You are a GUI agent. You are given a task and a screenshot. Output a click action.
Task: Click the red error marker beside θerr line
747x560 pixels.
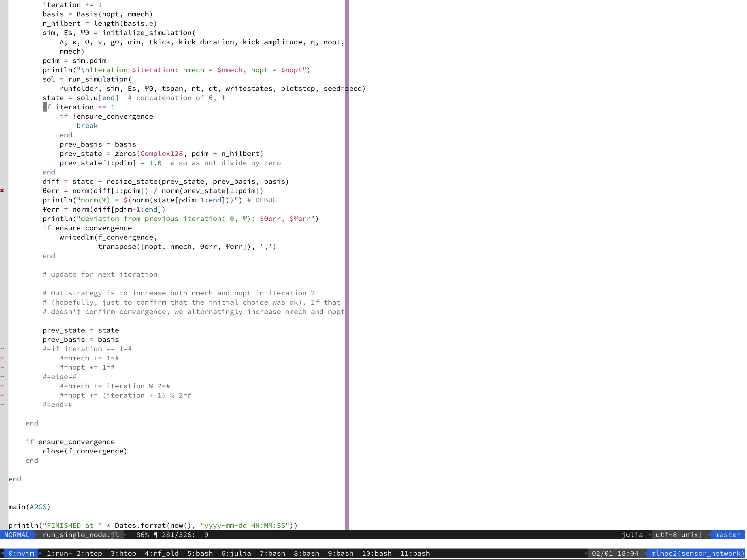(2, 191)
